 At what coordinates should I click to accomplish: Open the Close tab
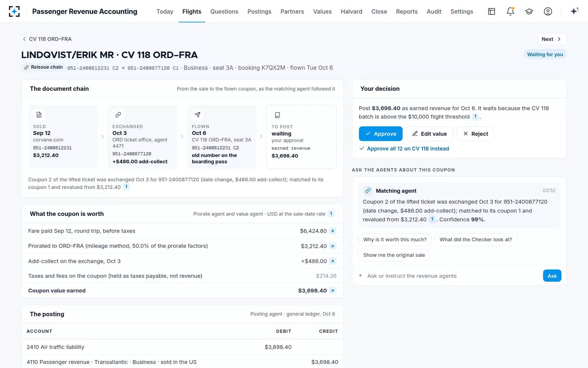(x=379, y=11)
